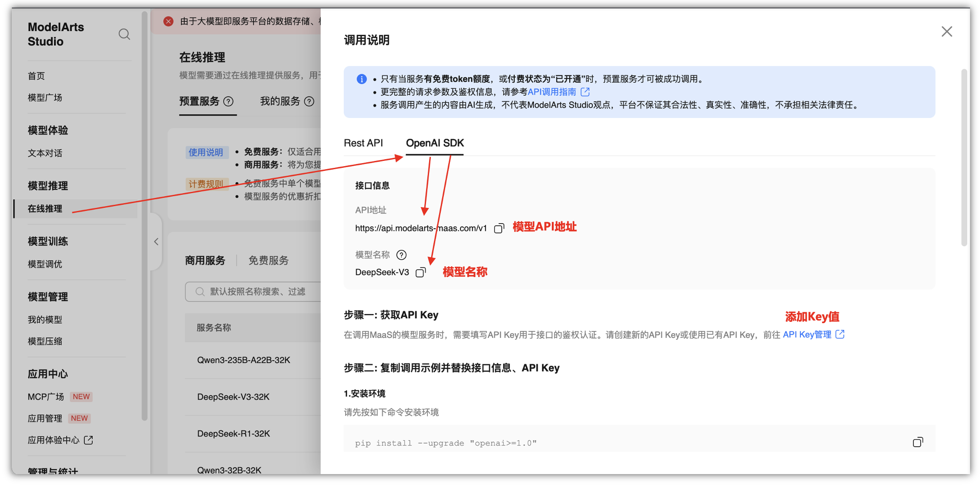Viewport: 980px width, 488px height.
Task: Click the help icon beside 我的服务
Action: tap(309, 101)
